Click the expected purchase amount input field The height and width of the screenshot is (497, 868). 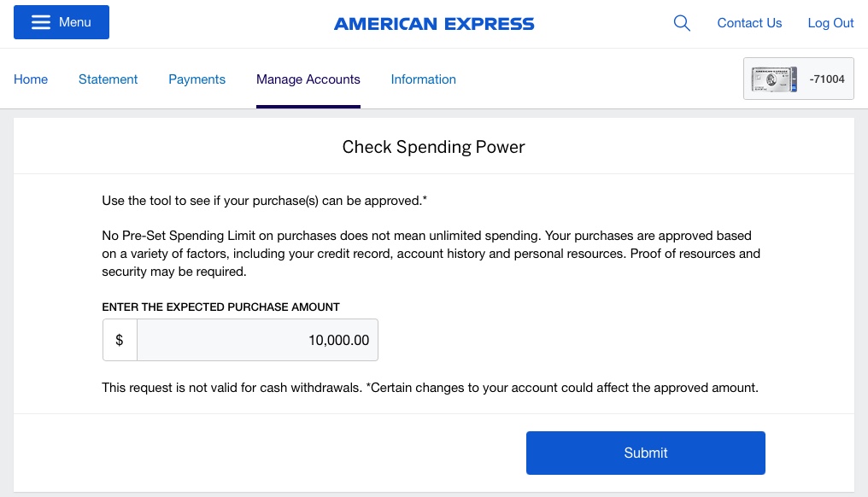coord(257,339)
